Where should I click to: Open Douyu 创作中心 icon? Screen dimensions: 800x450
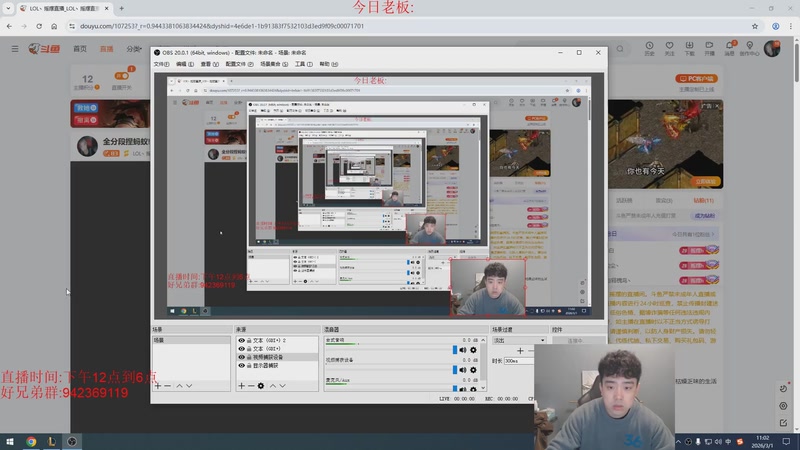(x=749, y=48)
